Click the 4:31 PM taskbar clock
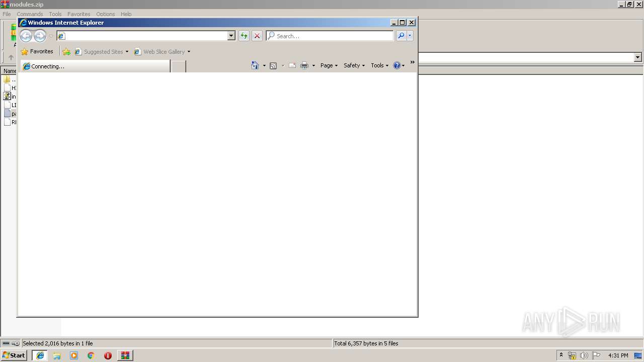This screenshot has height=362, width=644. (618, 355)
